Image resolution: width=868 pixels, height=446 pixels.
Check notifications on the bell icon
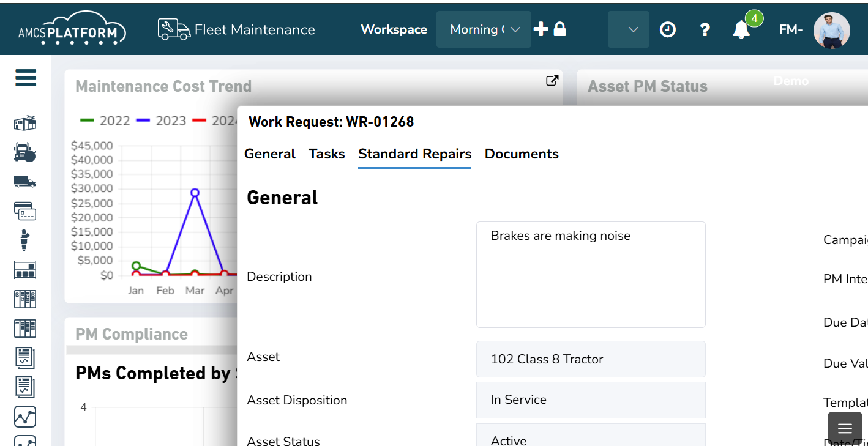pos(741,29)
